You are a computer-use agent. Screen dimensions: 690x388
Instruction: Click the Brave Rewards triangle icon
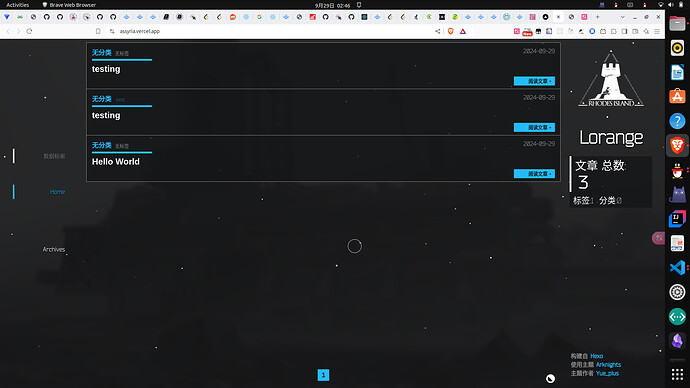pyautogui.click(x=462, y=31)
